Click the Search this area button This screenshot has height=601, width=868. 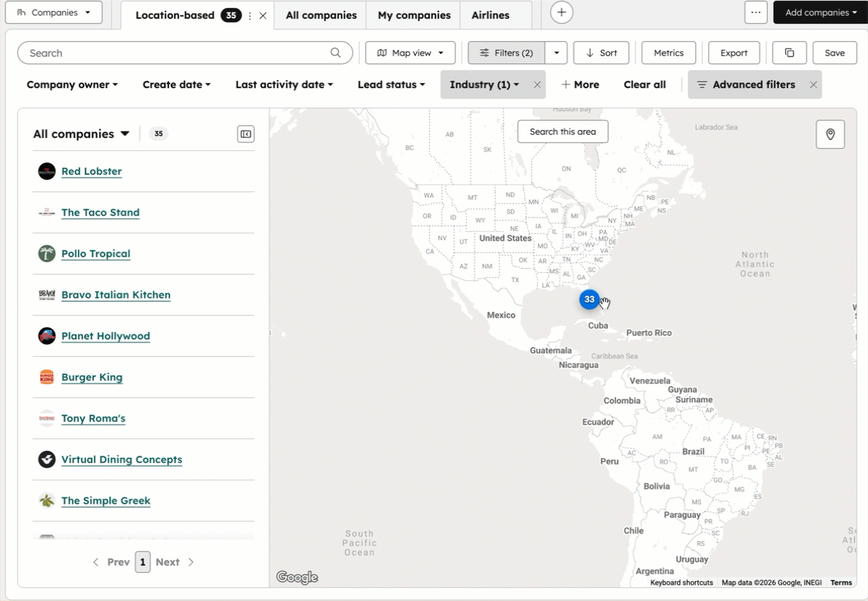(x=563, y=131)
